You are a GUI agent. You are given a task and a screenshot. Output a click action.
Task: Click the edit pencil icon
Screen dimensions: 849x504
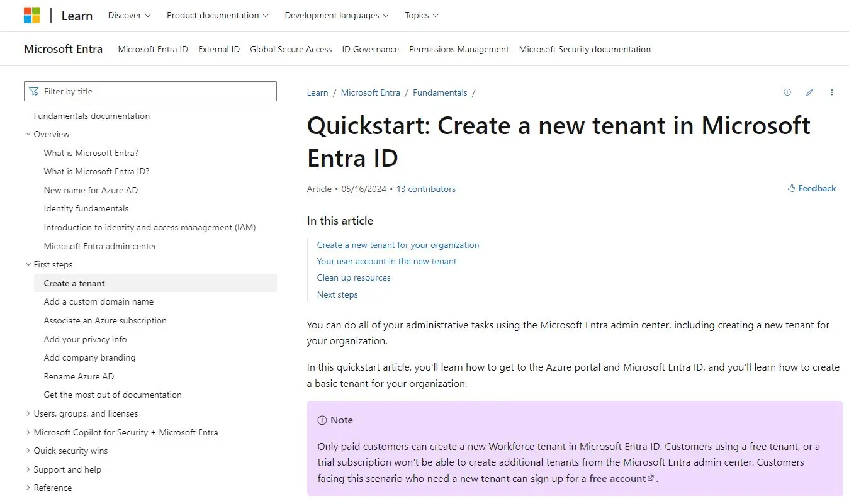click(x=809, y=92)
